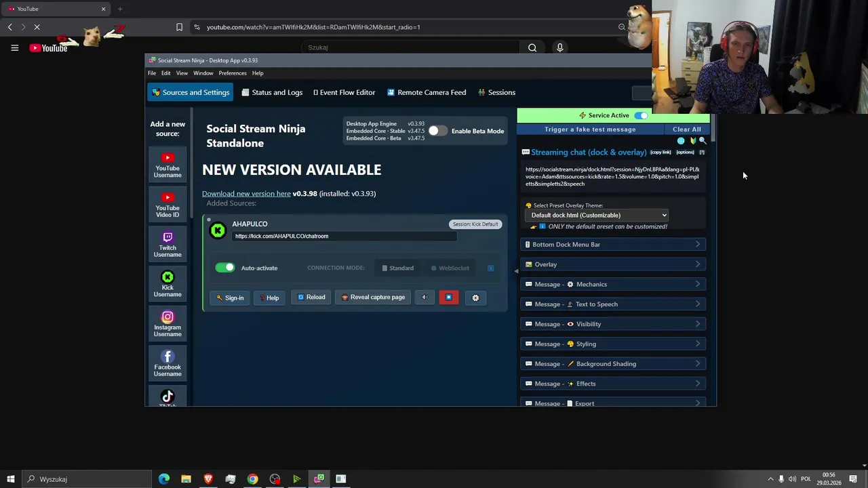Select WebSocket connection mode

[x=450, y=268]
